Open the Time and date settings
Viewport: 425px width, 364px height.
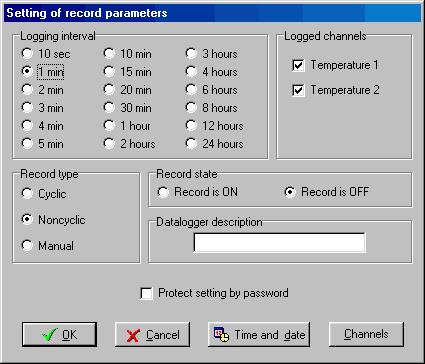coord(259,334)
